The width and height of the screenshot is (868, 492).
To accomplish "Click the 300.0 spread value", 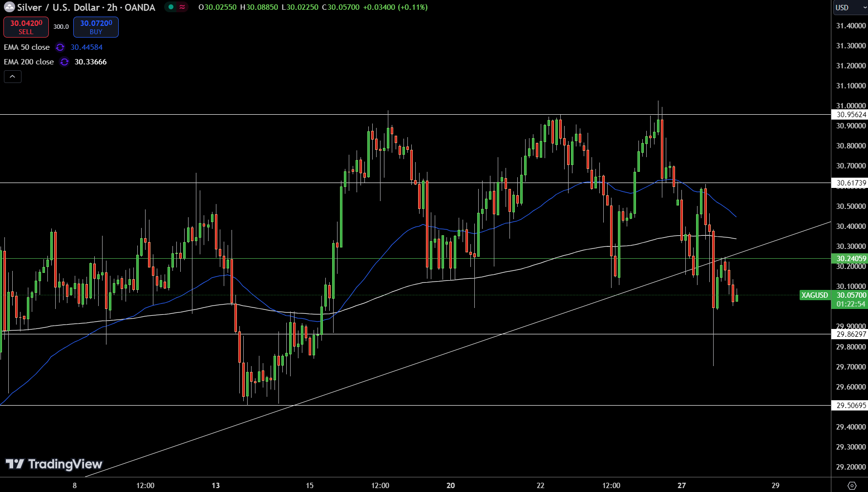I will pos(61,27).
